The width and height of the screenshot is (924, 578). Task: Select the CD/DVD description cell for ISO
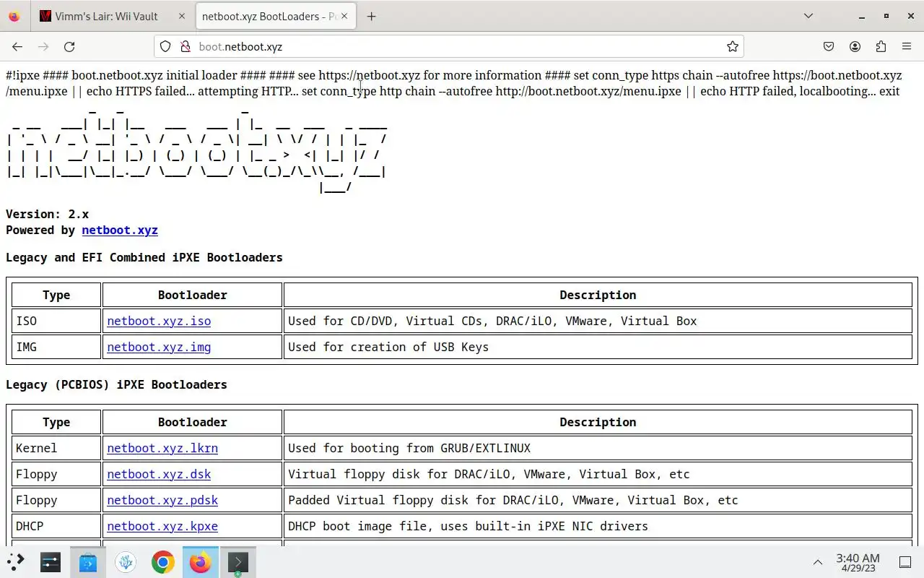coord(598,321)
